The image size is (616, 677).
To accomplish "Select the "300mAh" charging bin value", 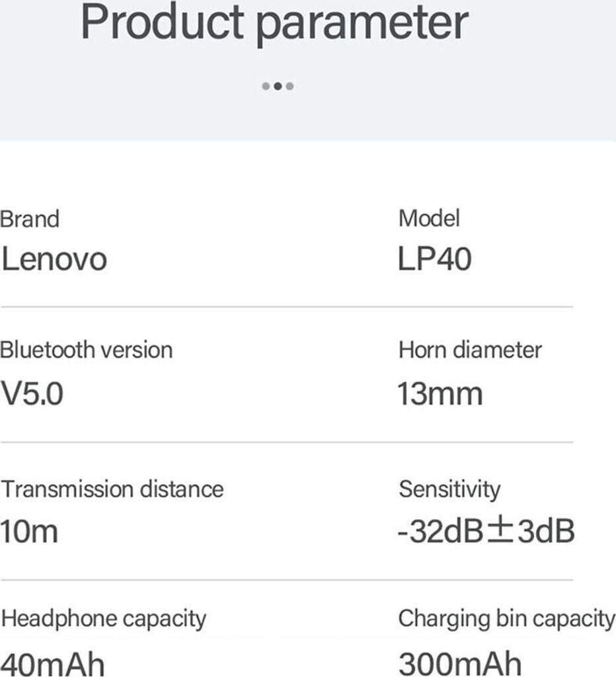I will tap(460, 663).
